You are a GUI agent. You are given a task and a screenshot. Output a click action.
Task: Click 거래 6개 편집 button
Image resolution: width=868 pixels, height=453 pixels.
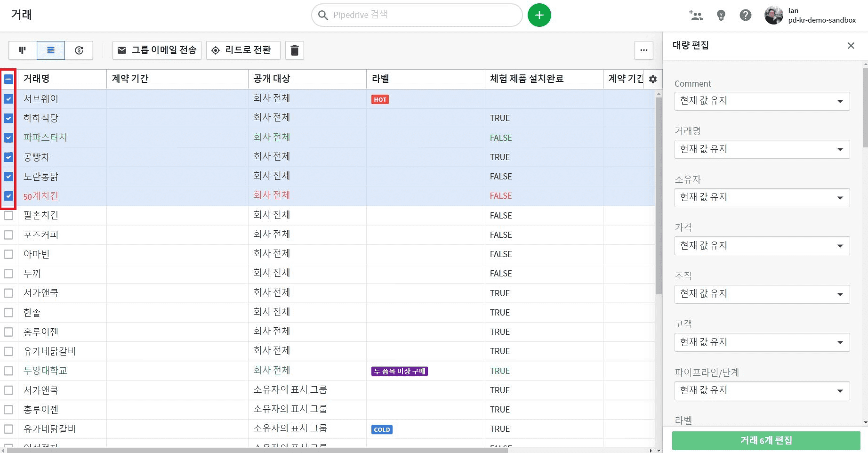(766, 441)
